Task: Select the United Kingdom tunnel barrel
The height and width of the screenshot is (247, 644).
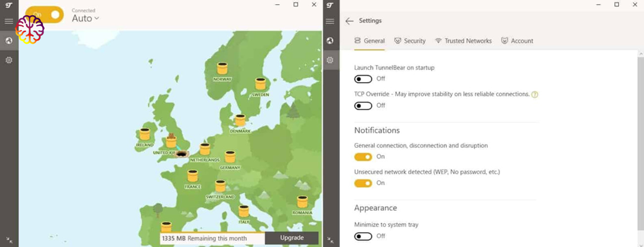Action: (171, 141)
